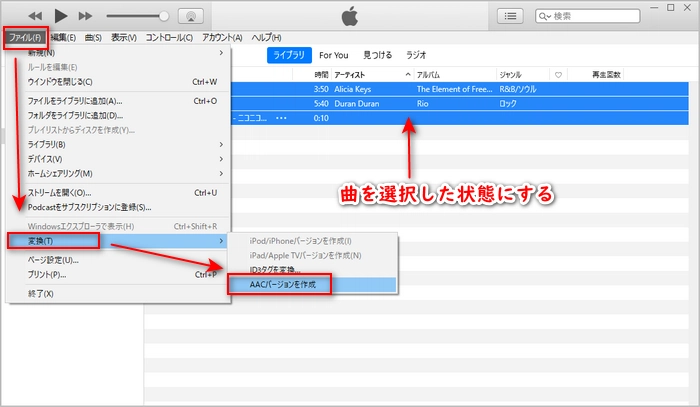Switch to the For You tab
This screenshot has height=407, width=700.
(x=333, y=55)
